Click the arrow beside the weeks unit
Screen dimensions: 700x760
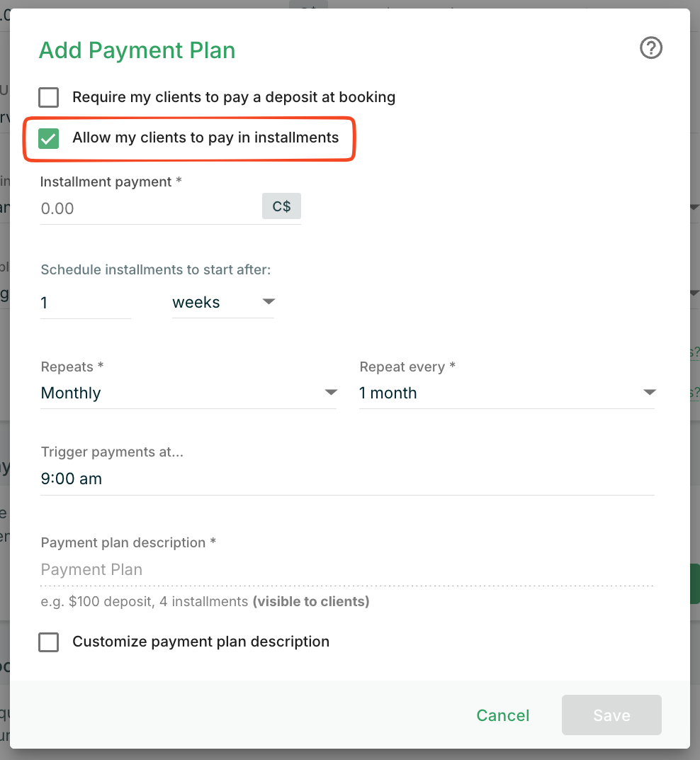268,302
